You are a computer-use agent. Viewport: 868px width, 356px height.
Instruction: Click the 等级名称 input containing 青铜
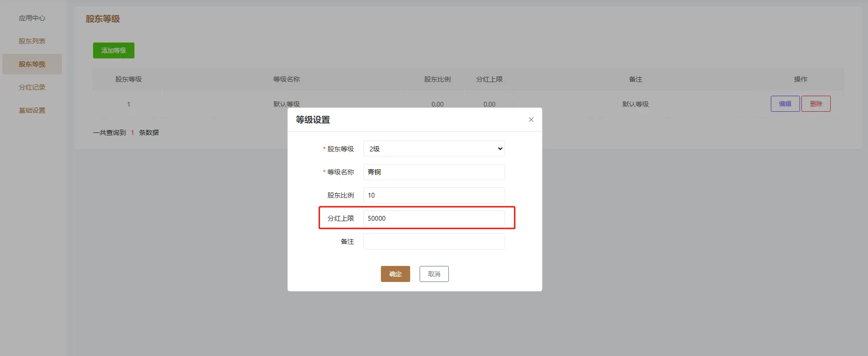(x=434, y=172)
